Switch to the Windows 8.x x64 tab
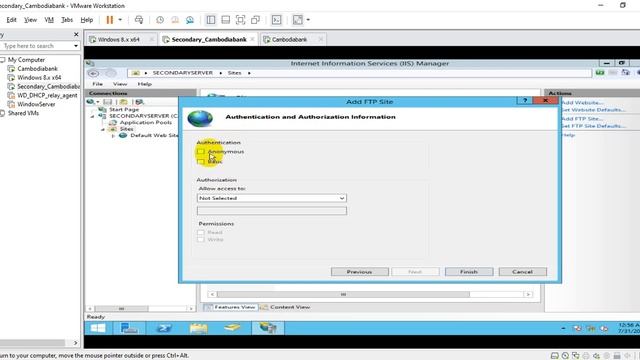Screen dimensions: 640x360 [118, 40]
